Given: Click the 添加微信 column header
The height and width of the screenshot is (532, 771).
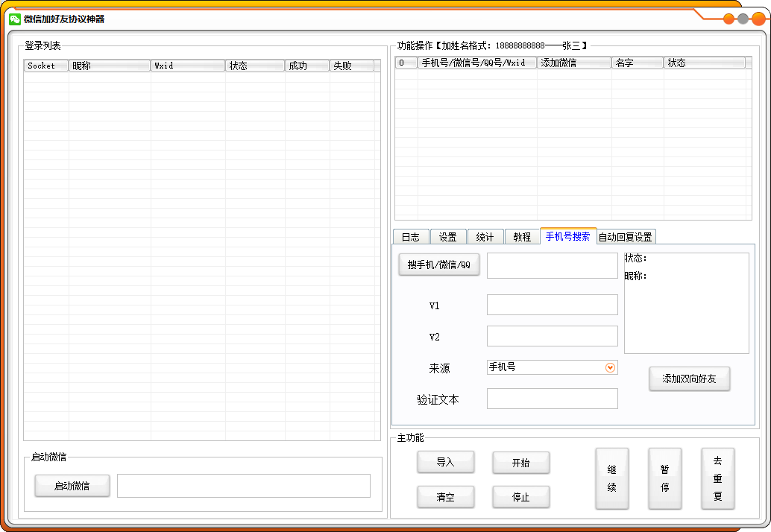Looking at the screenshot, I should 574,63.
